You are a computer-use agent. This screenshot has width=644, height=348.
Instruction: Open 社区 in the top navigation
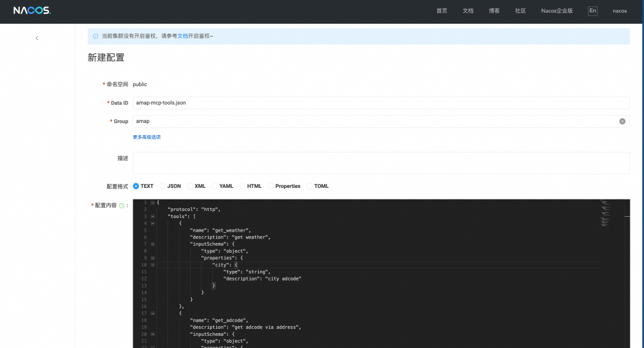(520, 11)
